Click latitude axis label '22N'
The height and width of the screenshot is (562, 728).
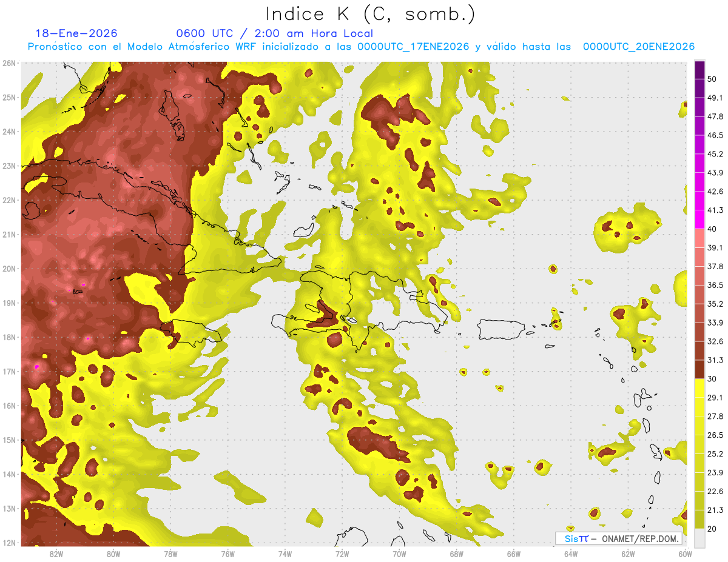(8, 200)
